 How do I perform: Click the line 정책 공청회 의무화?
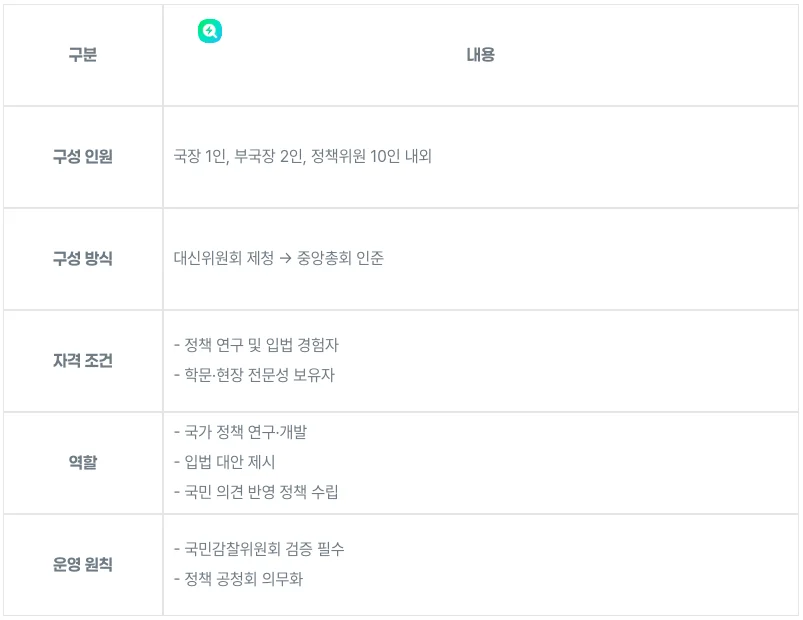click(x=238, y=579)
